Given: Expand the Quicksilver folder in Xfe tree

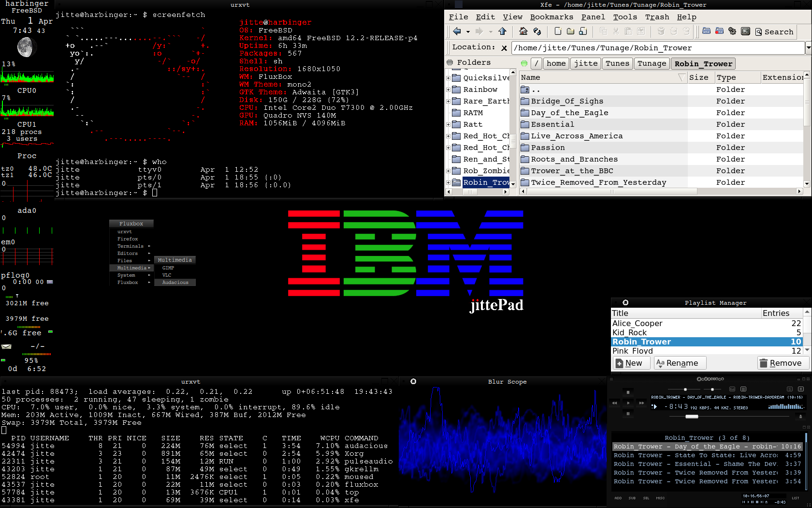Looking at the screenshot, I should pos(448,78).
